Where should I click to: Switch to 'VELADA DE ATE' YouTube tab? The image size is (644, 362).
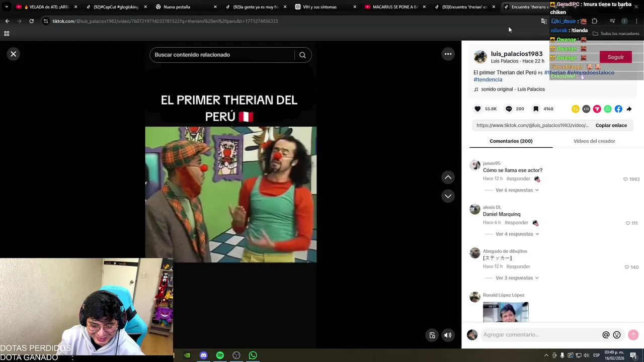47,7
